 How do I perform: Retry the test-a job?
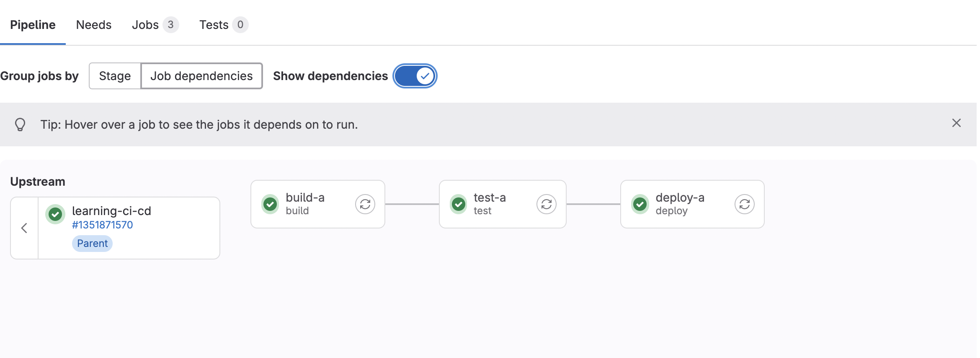[x=546, y=204]
